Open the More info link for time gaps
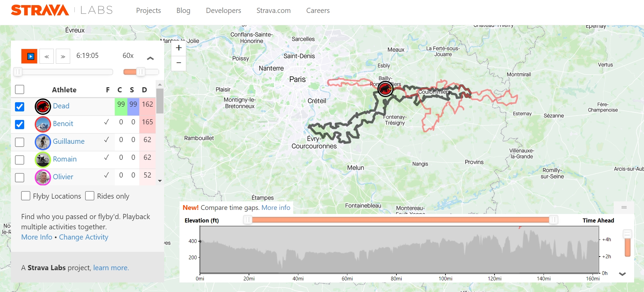 click(x=276, y=208)
